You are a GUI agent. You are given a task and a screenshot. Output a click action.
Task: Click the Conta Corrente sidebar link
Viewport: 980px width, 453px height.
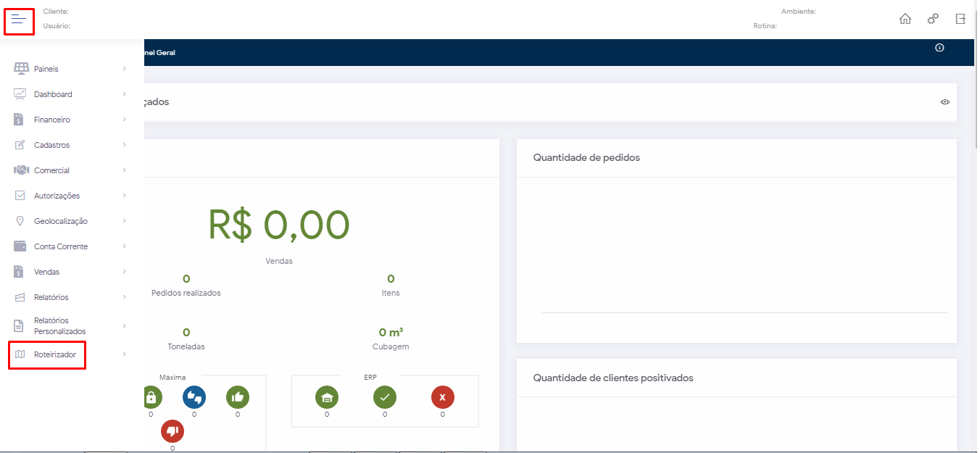(60, 246)
